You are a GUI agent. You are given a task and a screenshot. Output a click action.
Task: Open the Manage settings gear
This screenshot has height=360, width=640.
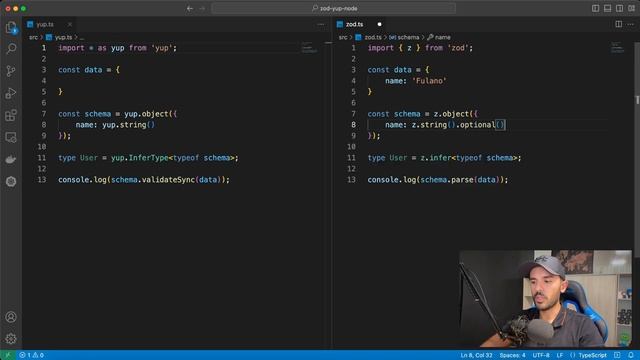pyautogui.click(x=11, y=338)
